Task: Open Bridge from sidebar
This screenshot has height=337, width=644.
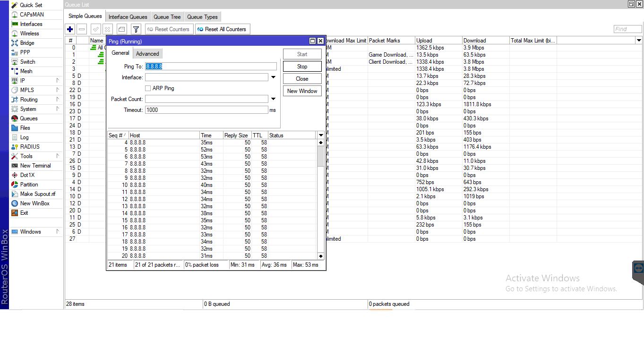Action: [27, 43]
